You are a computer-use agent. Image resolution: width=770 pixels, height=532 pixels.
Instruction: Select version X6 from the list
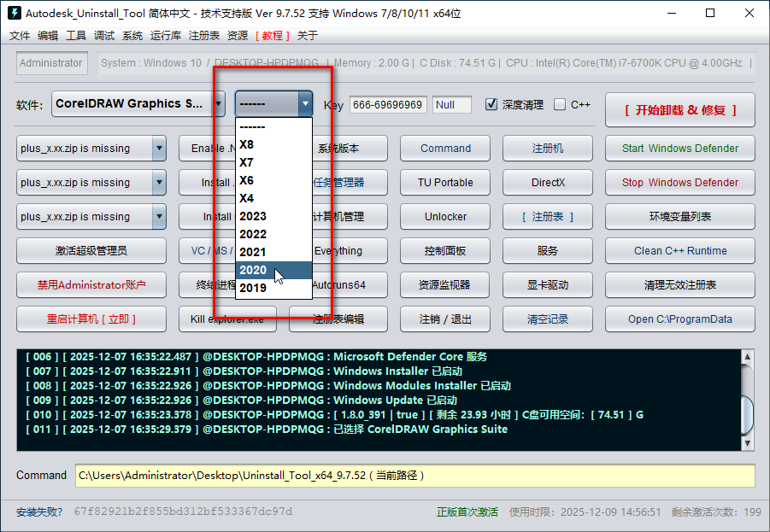tap(274, 180)
